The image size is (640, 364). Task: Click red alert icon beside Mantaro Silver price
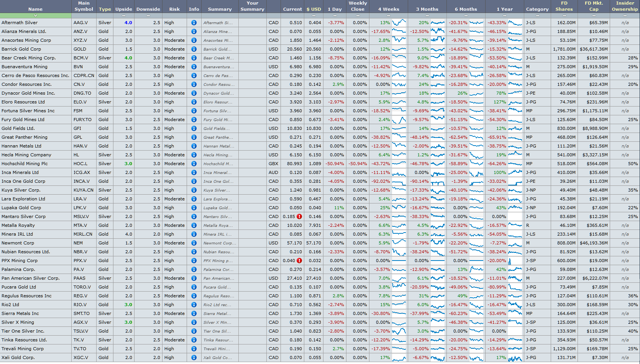click(x=299, y=216)
